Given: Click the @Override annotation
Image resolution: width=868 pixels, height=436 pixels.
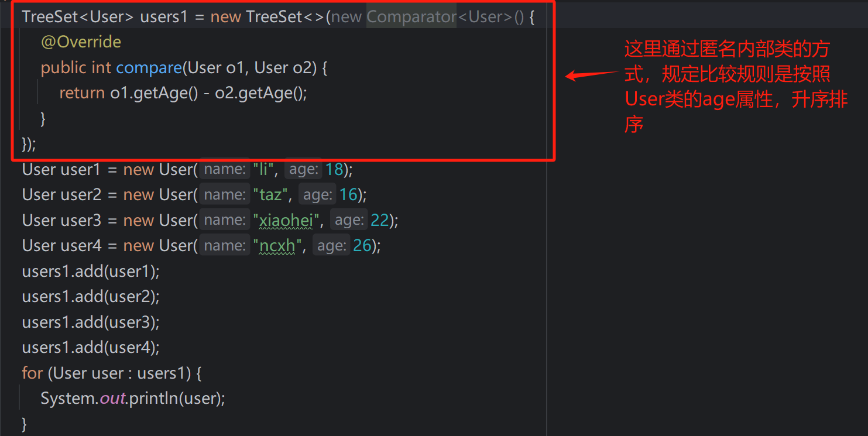Looking at the screenshot, I should click(x=81, y=42).
